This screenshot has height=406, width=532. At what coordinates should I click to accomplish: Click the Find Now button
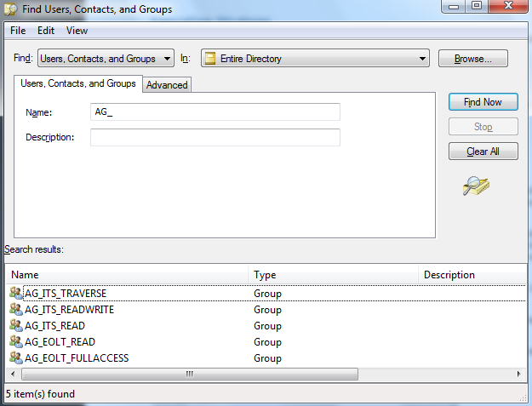[483, 102]
